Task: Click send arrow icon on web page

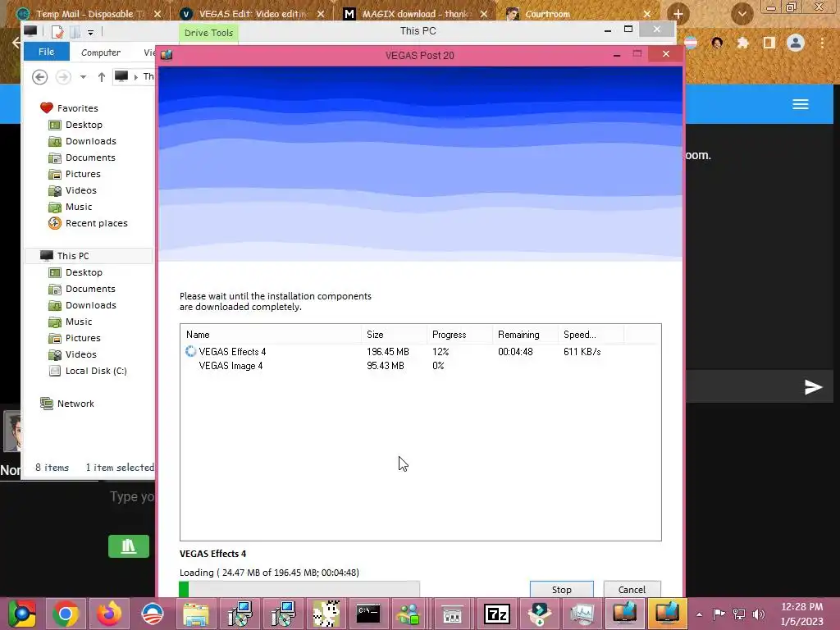Action: (813, 387)
